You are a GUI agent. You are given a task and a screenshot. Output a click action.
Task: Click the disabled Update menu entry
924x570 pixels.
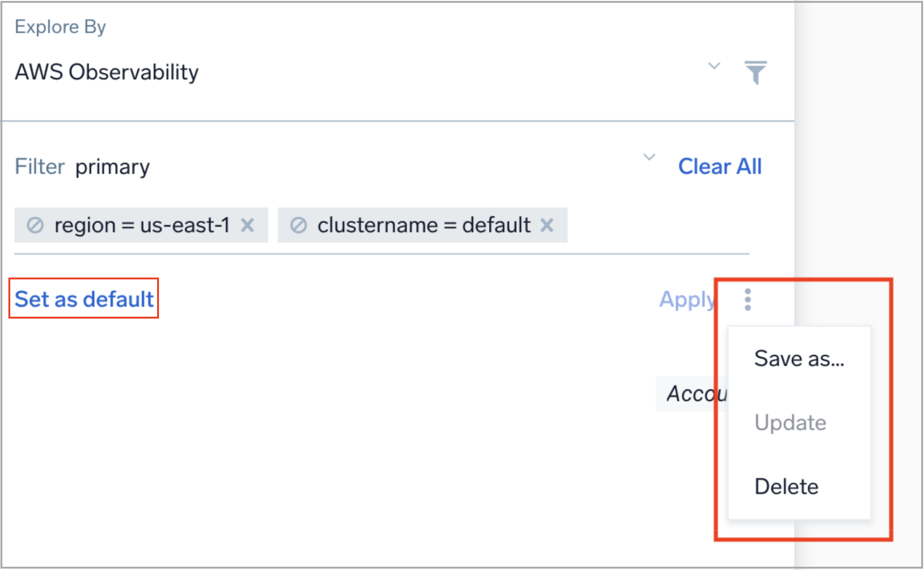tap(791, 423)
